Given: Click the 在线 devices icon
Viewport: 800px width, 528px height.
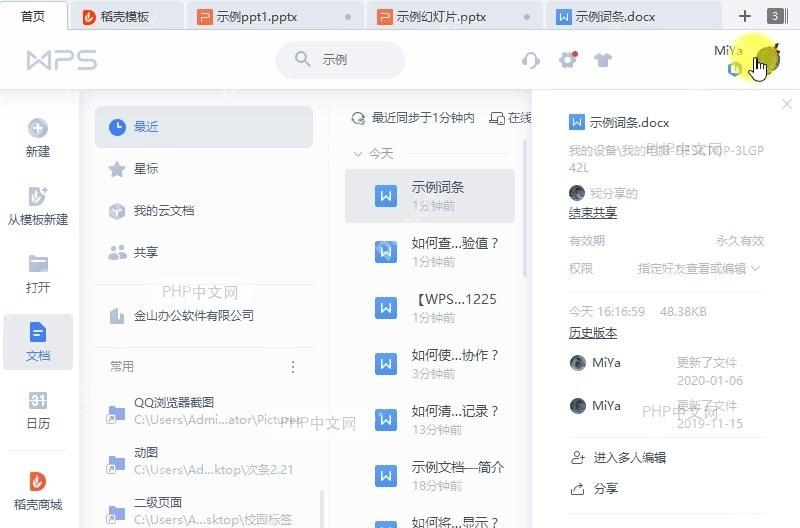Looking at the screenshot, I should coord(497,118).
